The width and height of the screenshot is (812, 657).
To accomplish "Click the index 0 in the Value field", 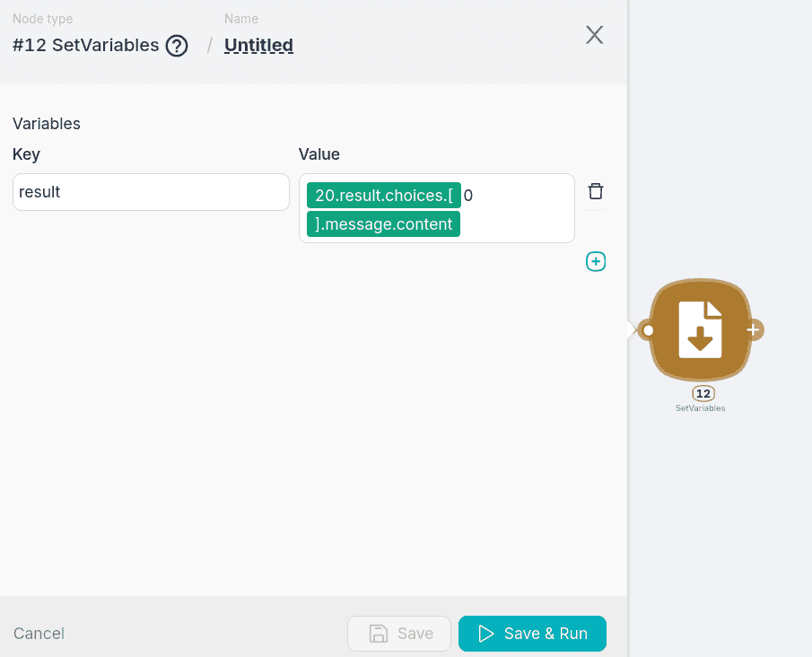I will 468,195.
